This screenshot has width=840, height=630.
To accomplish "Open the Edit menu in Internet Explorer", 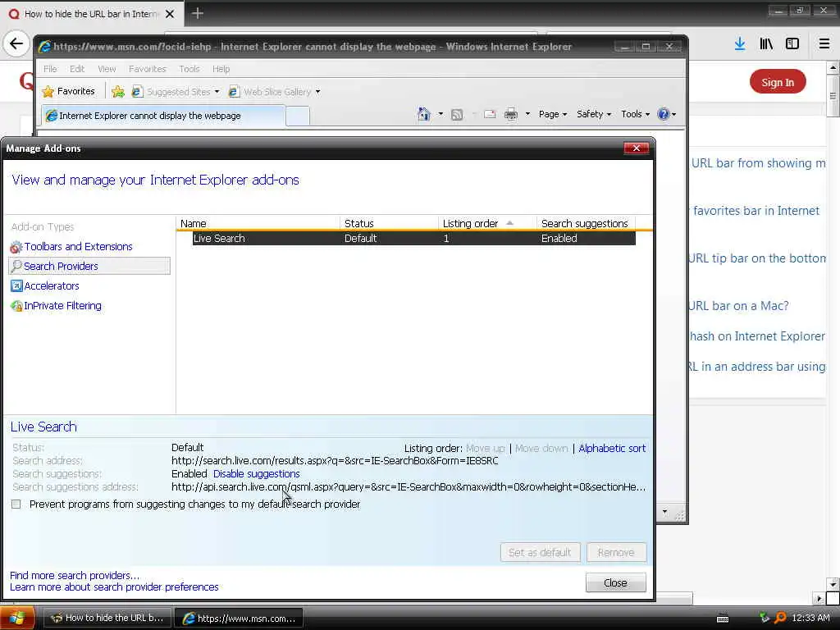I will point(77,69).
